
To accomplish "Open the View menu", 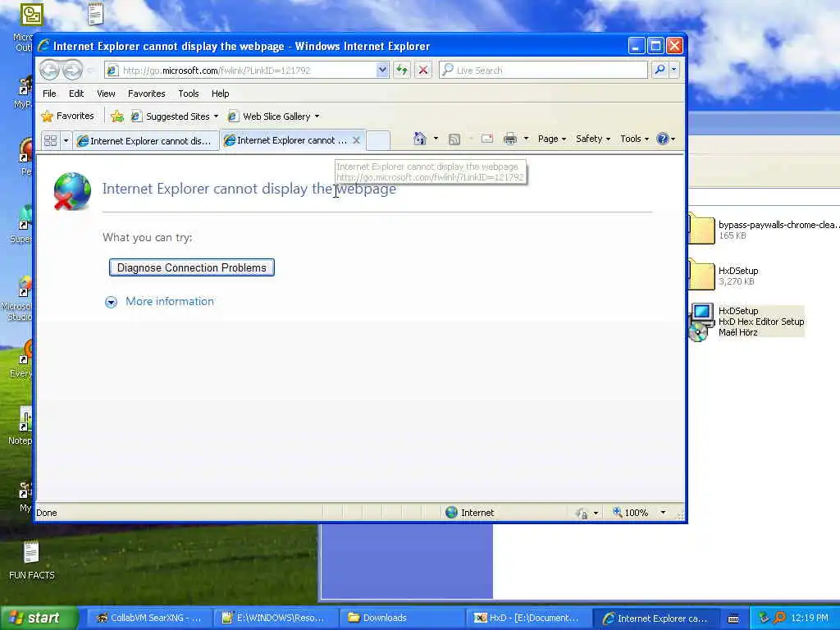I will (x=106, y=94).
